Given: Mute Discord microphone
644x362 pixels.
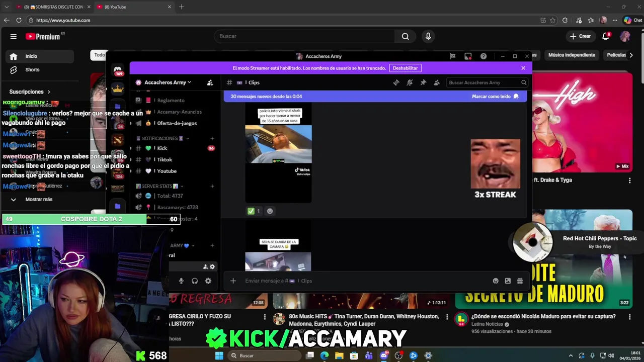Looking at the screenshot, I should click(181, 281).
